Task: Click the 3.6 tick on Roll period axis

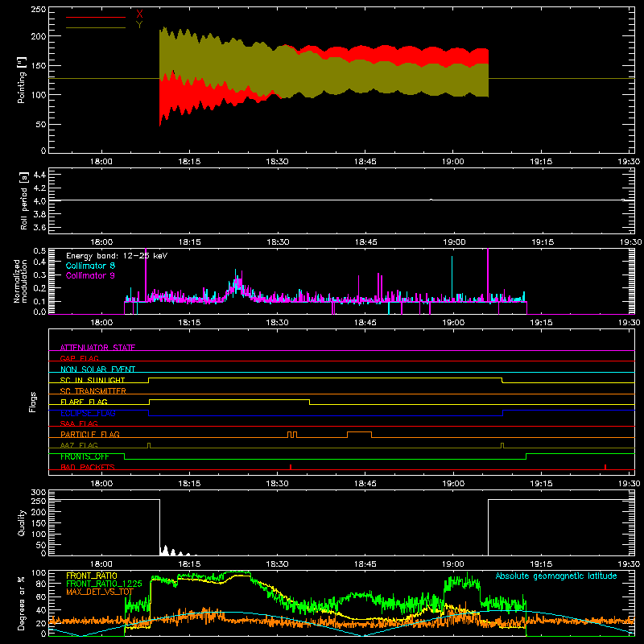Action: click(39, 227)
